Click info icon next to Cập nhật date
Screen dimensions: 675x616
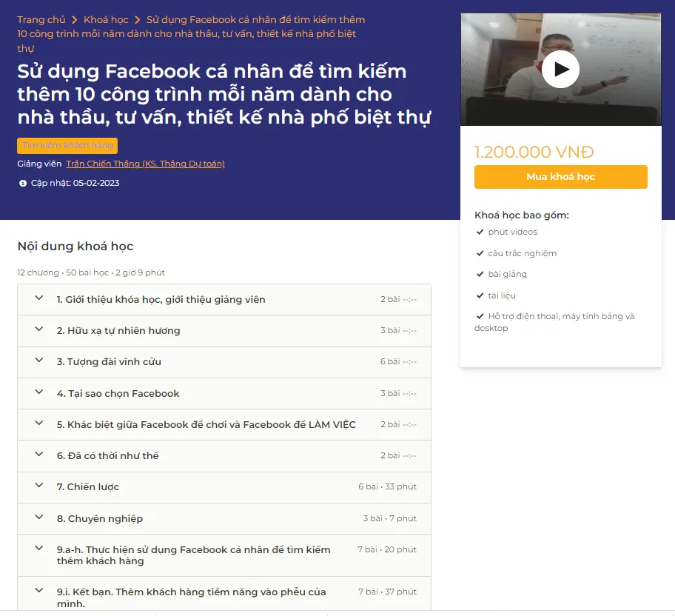23,183
